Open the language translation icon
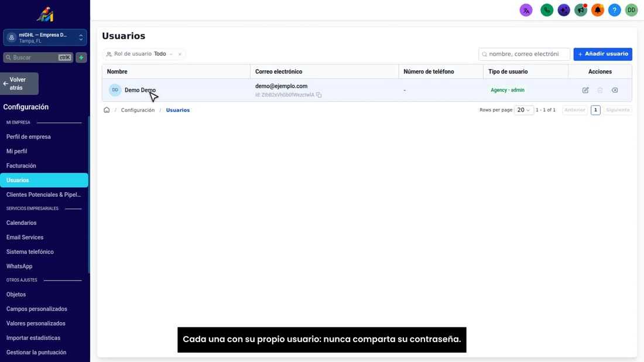Screen dimensions: 644x362 [526, 11]
